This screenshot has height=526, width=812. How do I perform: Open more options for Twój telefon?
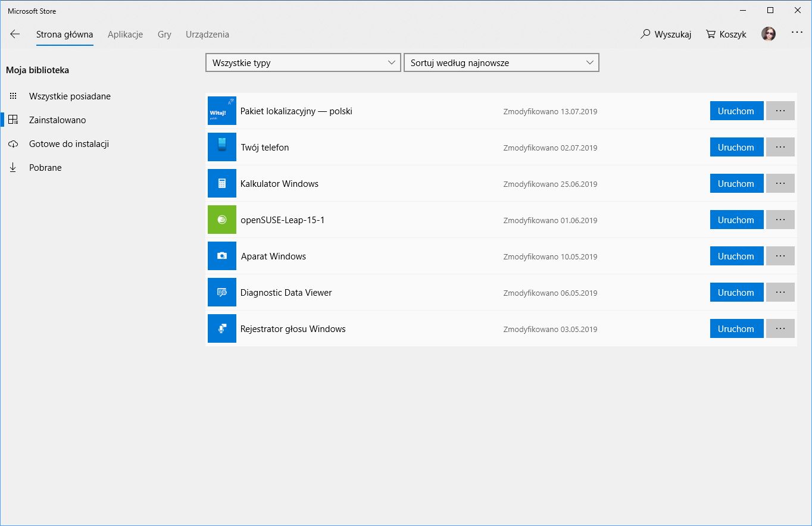pyautogui.click(x=780, y=147)
